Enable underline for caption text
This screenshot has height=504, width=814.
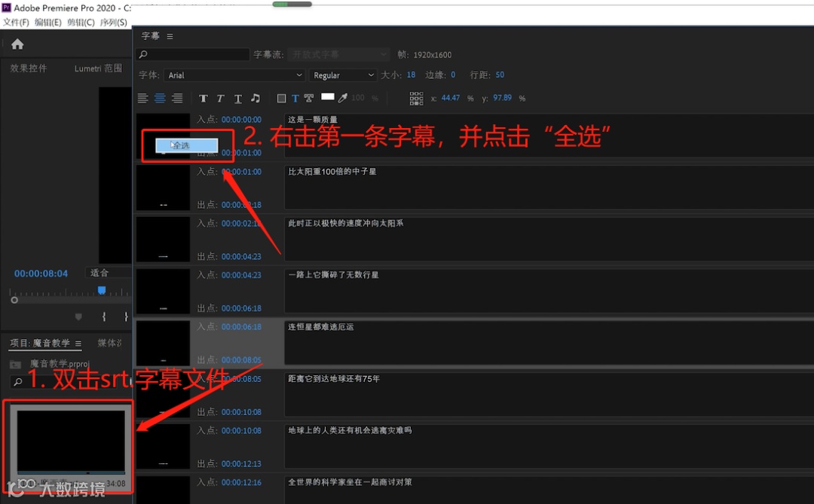237,98
